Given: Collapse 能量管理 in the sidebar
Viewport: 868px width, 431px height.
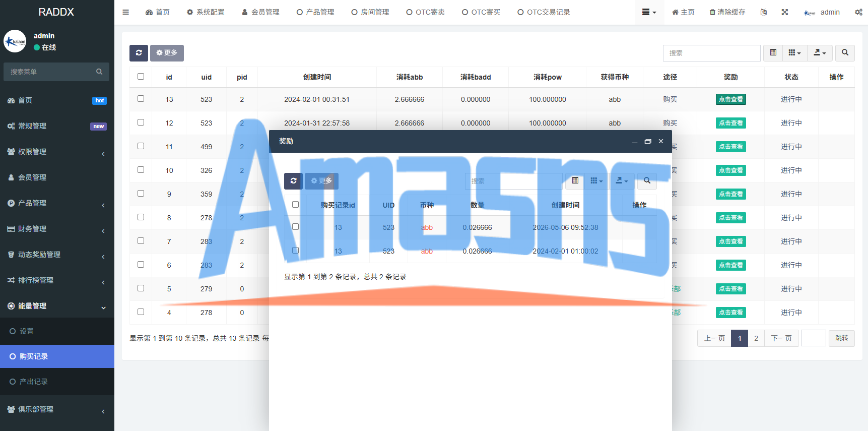Looking at the screenshot, I should (x=57, y=306).
